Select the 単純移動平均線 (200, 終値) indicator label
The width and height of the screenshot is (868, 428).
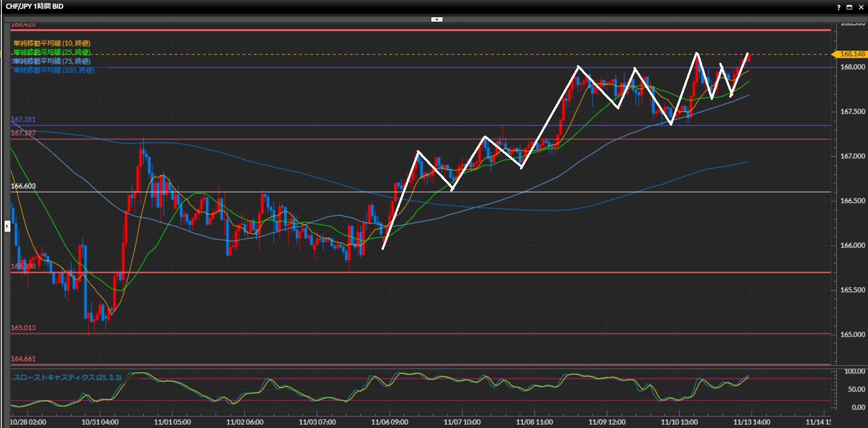click(54, 71)
